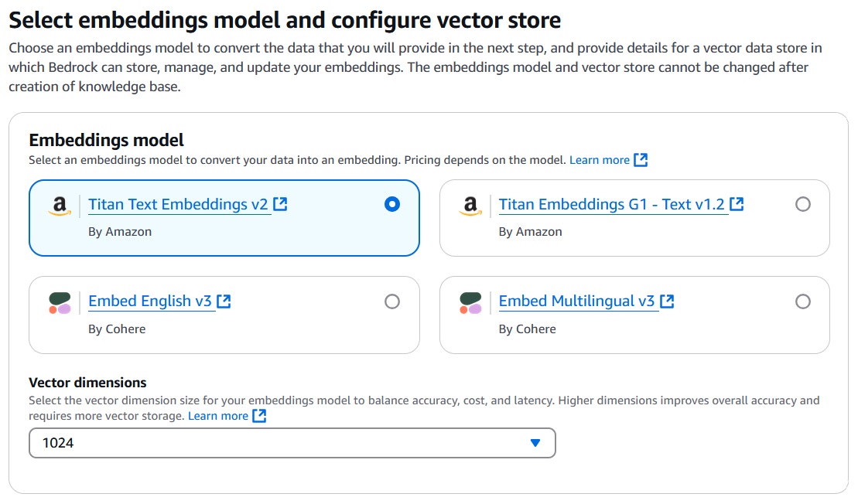Open the external link icon after Titan Text Embeddings v2

[279, 203]
